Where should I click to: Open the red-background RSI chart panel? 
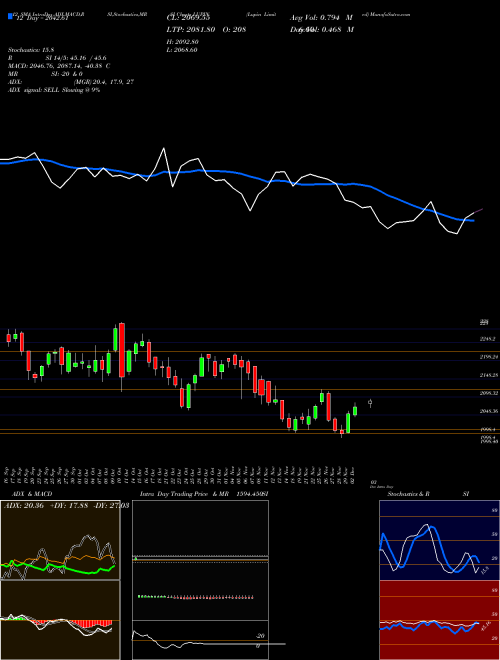pos(439,620)
